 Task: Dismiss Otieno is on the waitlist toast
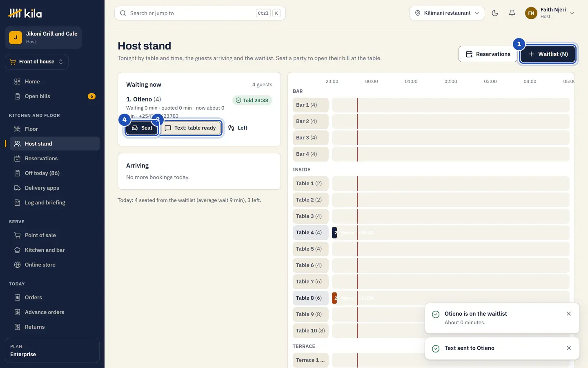coord(569,314)
